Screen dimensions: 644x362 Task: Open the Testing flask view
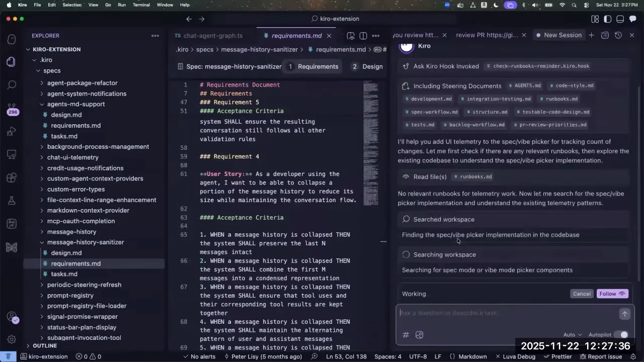coord(12,201)
